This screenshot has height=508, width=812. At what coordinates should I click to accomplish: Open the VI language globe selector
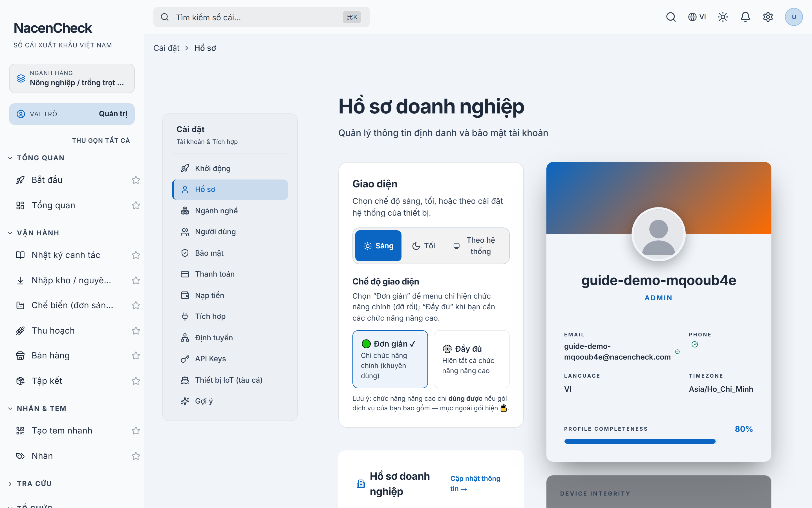click(697, 17)
